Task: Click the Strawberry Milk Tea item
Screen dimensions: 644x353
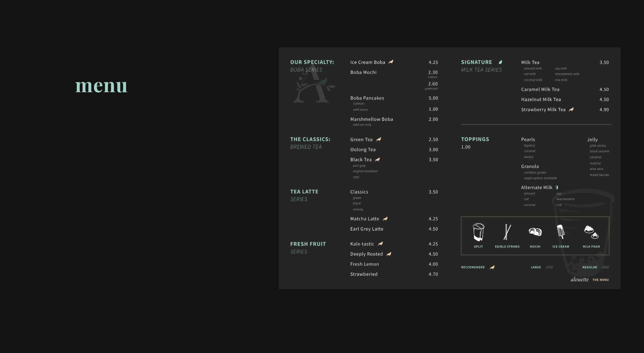Action: (543, 109)
